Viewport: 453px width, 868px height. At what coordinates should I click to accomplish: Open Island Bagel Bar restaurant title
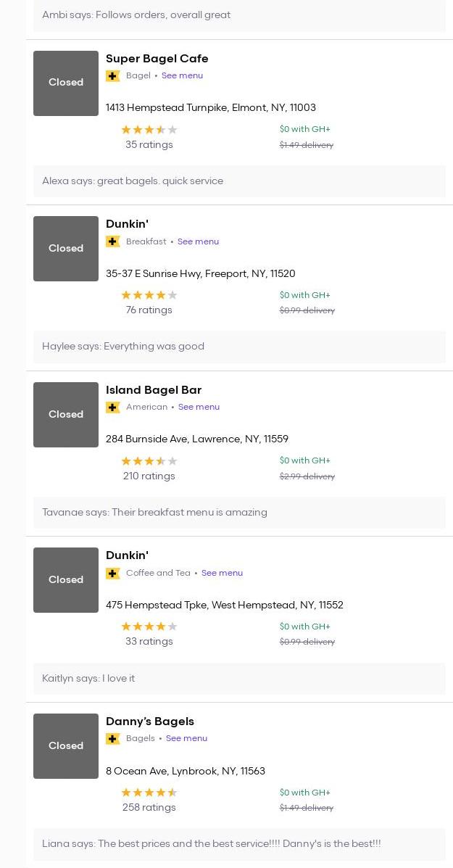[154, 390]
